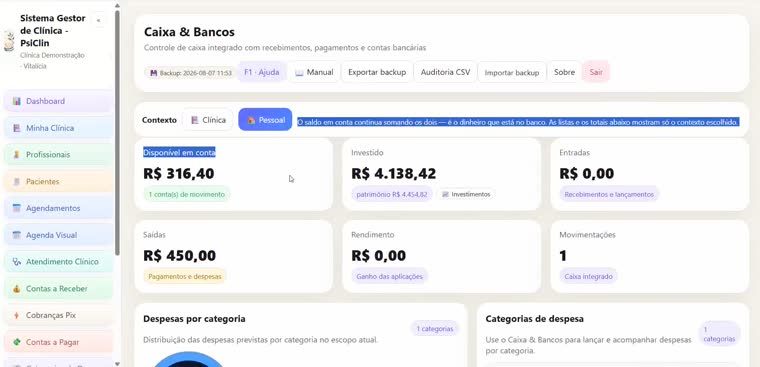The image size is (760, 367).
Task: Go to Minha Clínica section
Action: click(59, 128)
